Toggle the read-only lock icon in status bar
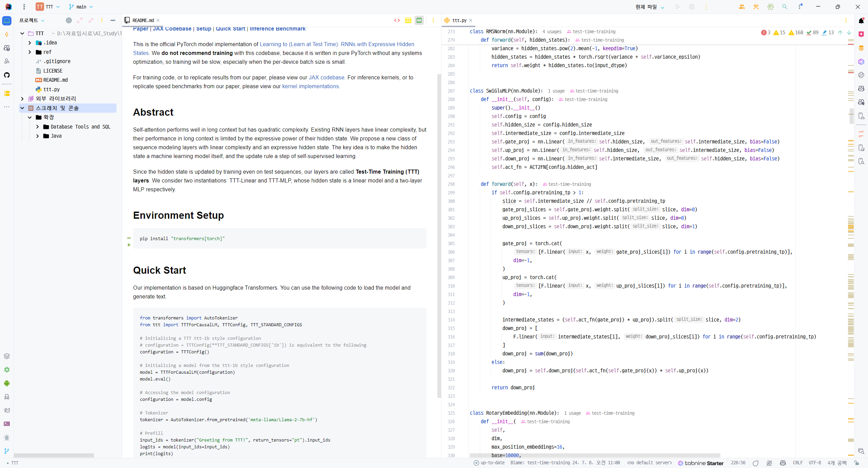The height and width of the screenshot is (468, 868). coord(856,463)
